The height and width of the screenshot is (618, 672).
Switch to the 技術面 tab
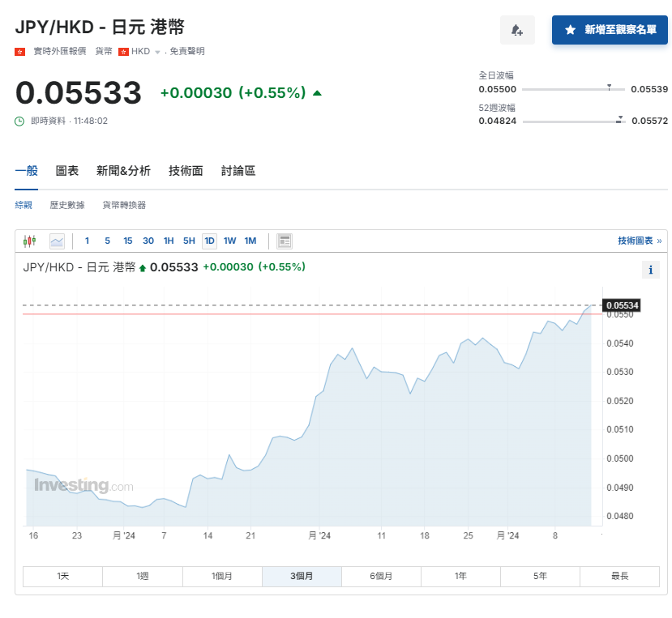[186, 171]
